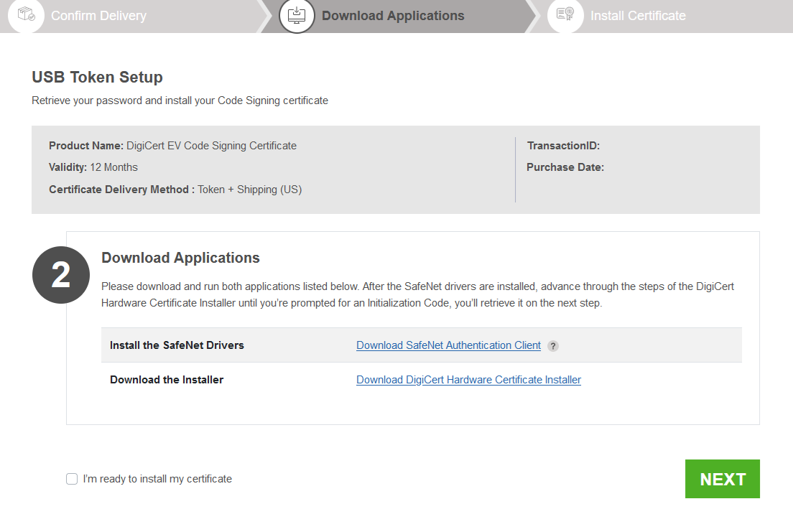The width and height of the screenshot is (793, 532).
Task: Click the Install Certificate icon
Action: [x=565, y=14]
